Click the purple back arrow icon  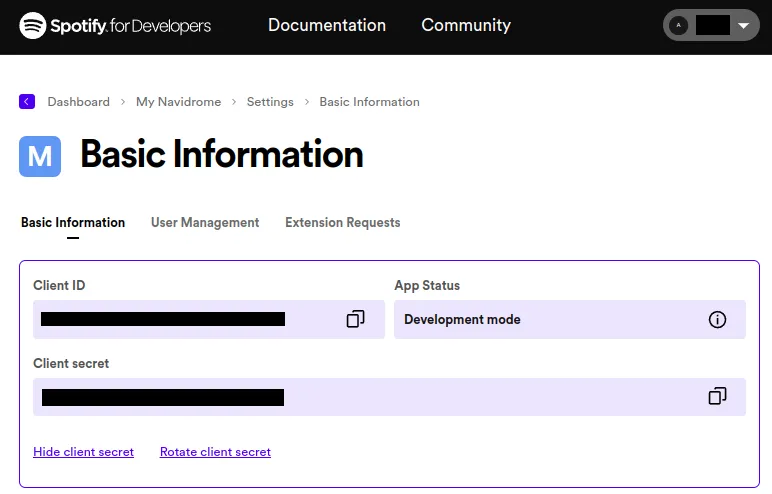(27, 101)
